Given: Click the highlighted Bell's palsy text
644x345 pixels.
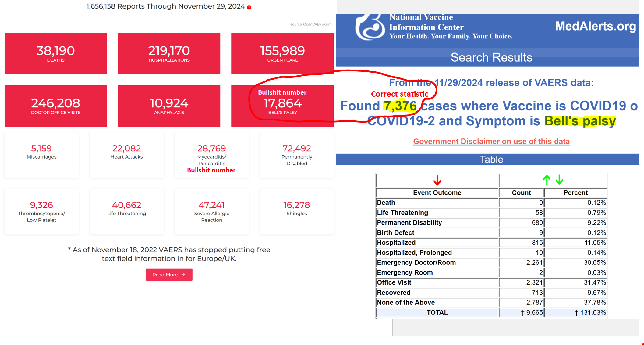Looking at the screenshot, I should tap(580, 121).
